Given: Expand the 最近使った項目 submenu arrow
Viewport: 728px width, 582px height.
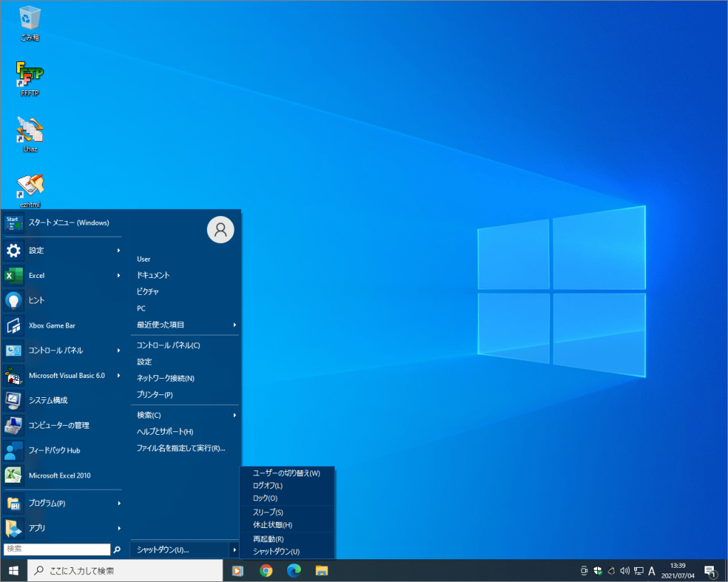Looking at the screenshot, I should (235, 325).
